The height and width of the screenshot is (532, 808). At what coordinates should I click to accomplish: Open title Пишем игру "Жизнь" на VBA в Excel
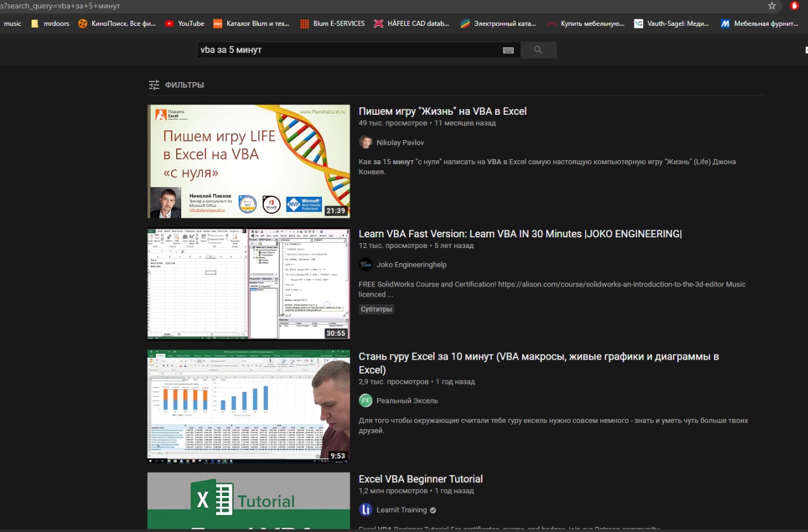point(443,111)
